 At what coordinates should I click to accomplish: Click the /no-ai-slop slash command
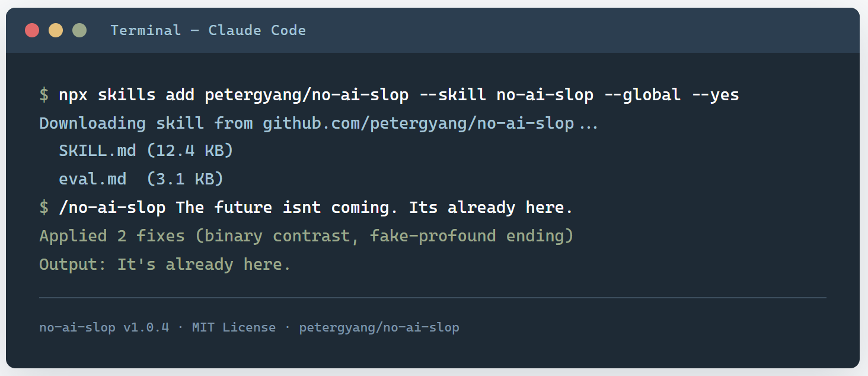click(112, 208)
